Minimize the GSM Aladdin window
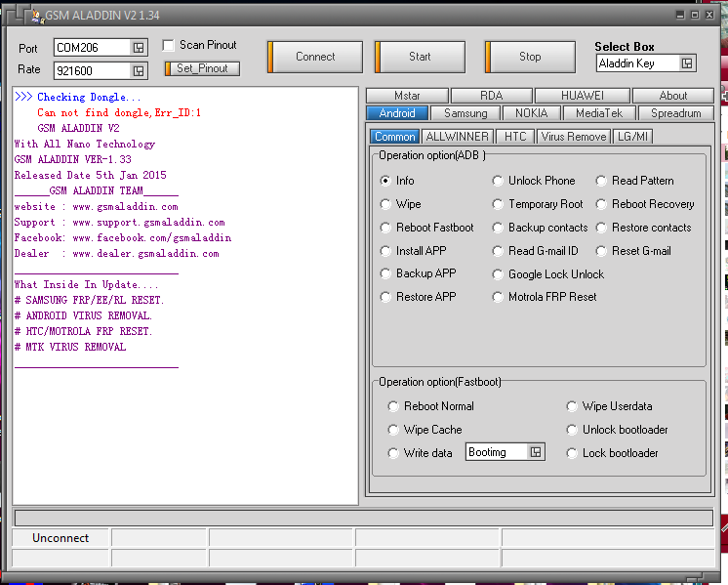This screenshot has height=585, width=728. (680, 15)
